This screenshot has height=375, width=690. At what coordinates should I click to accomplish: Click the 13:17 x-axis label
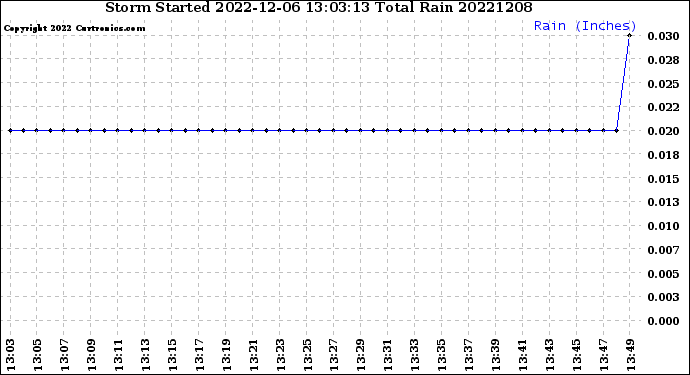point(199,355)
